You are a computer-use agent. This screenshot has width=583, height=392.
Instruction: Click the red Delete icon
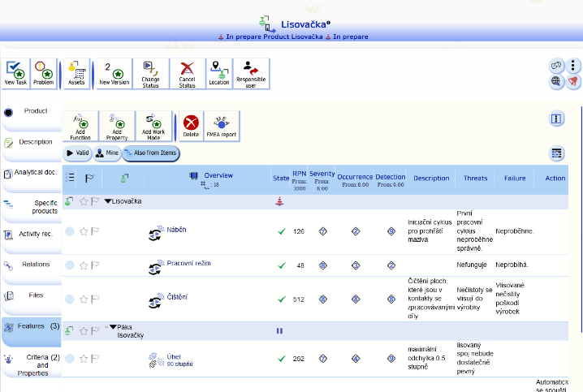tap(191, 126)
